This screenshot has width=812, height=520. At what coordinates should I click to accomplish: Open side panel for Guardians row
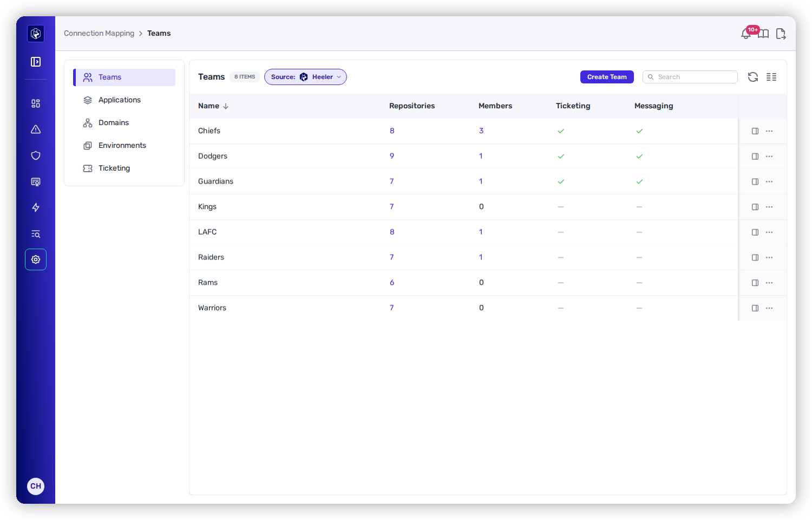pos(755,181)
